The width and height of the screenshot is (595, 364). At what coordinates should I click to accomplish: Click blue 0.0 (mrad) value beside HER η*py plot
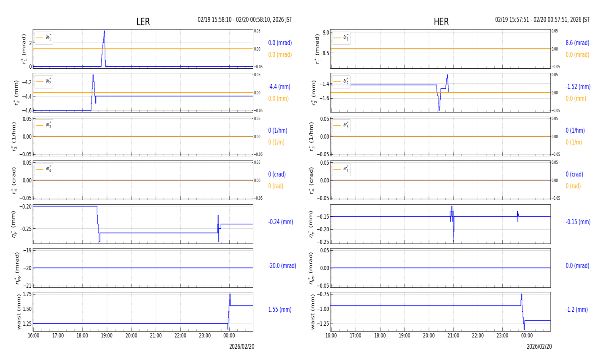pos(578,266)
